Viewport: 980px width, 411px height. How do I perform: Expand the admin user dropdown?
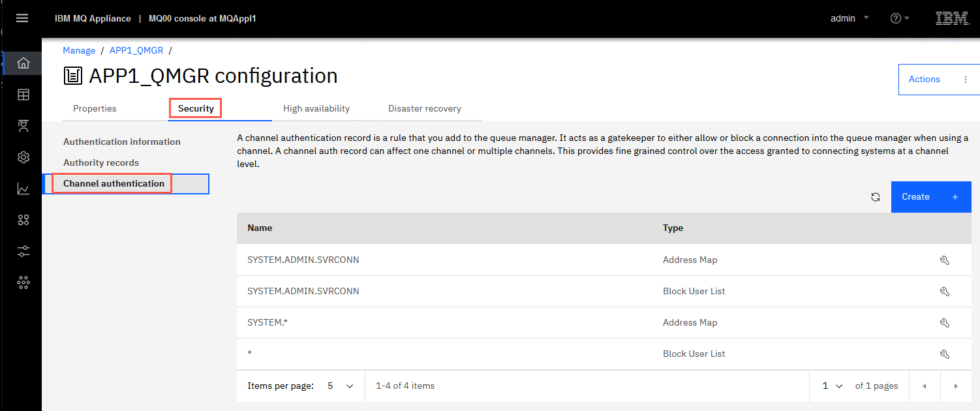[850, 18]
